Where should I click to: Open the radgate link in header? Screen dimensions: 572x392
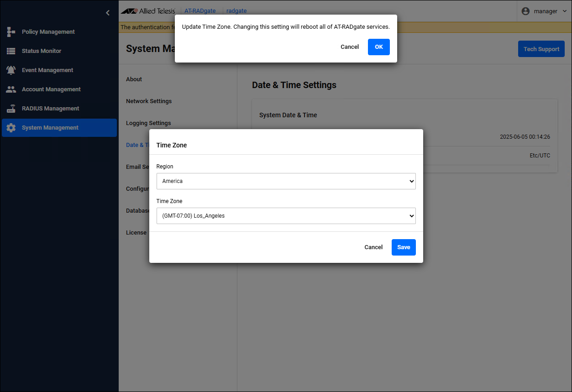coord(236,11)
